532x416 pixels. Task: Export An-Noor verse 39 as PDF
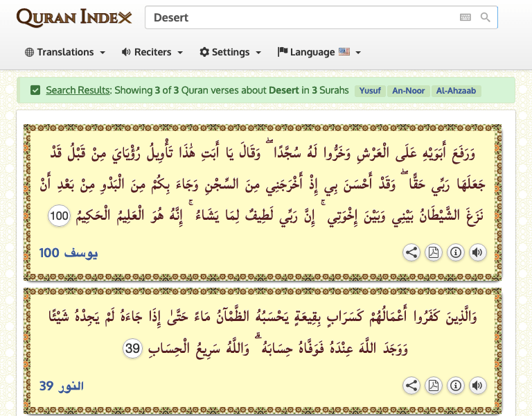[x=434, y=386]
